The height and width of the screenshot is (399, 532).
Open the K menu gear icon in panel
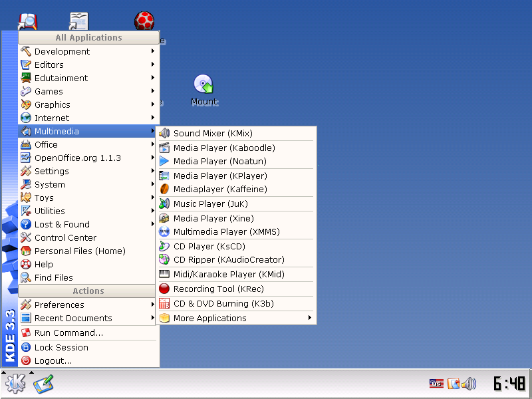(x=15, y=384)
